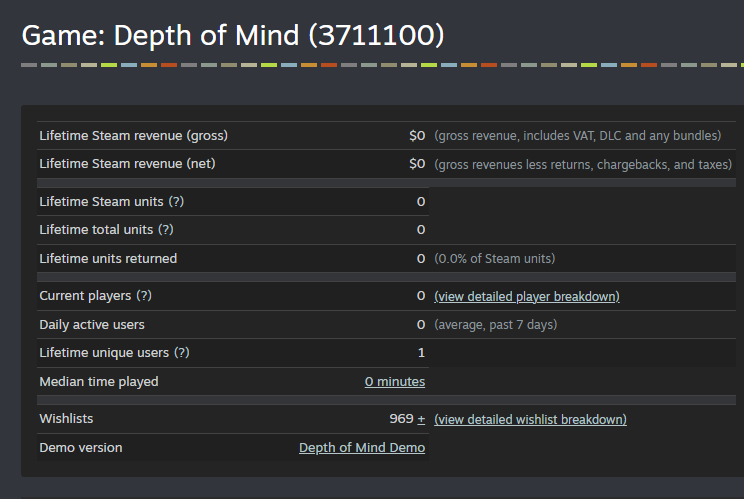Click the 'Lifetime Steam units' label text

pyautogui.click(x=102, y=202)
